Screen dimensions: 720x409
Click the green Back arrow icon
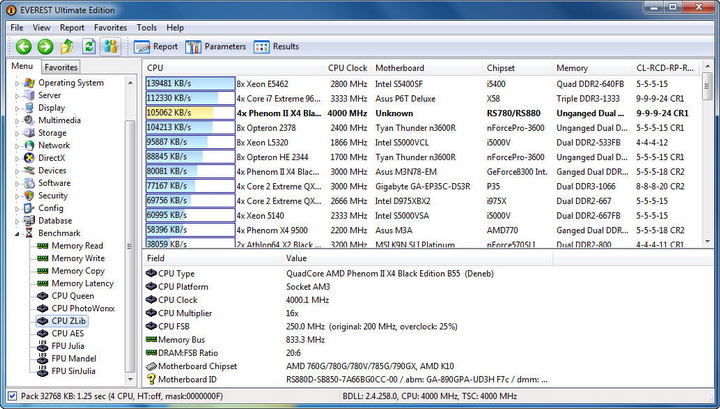click(23, 46)
